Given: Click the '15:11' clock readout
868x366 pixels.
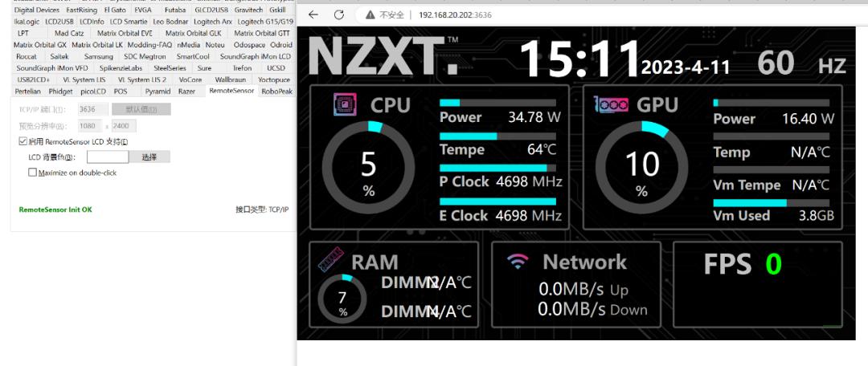Looking at the screenshot, I should pos(579,59).
